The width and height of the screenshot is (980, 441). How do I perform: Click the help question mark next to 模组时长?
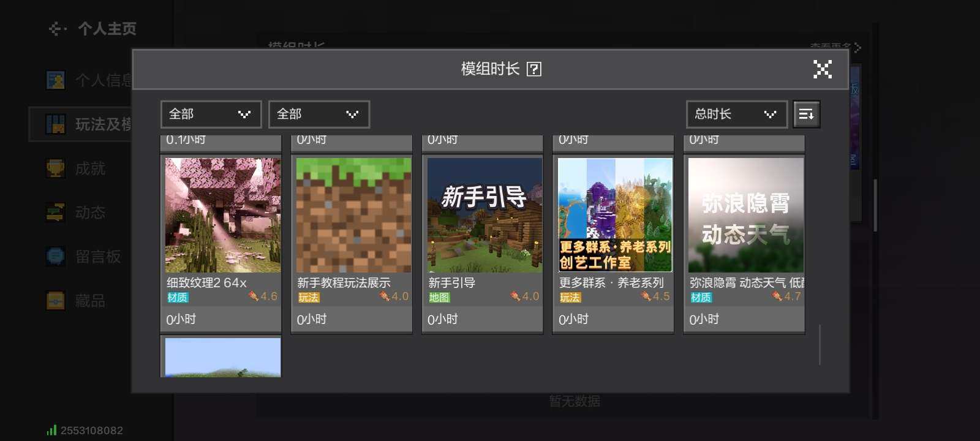[x=534, y=69]
